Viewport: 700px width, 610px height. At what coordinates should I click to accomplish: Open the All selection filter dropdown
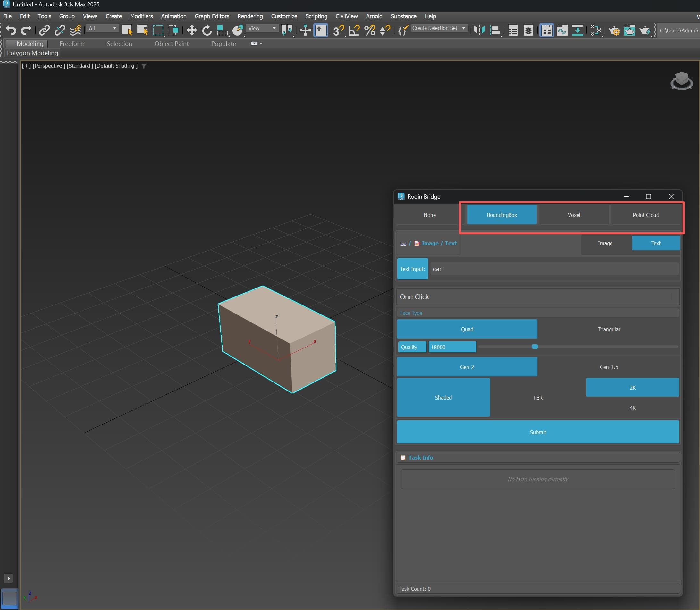(102, 28)
